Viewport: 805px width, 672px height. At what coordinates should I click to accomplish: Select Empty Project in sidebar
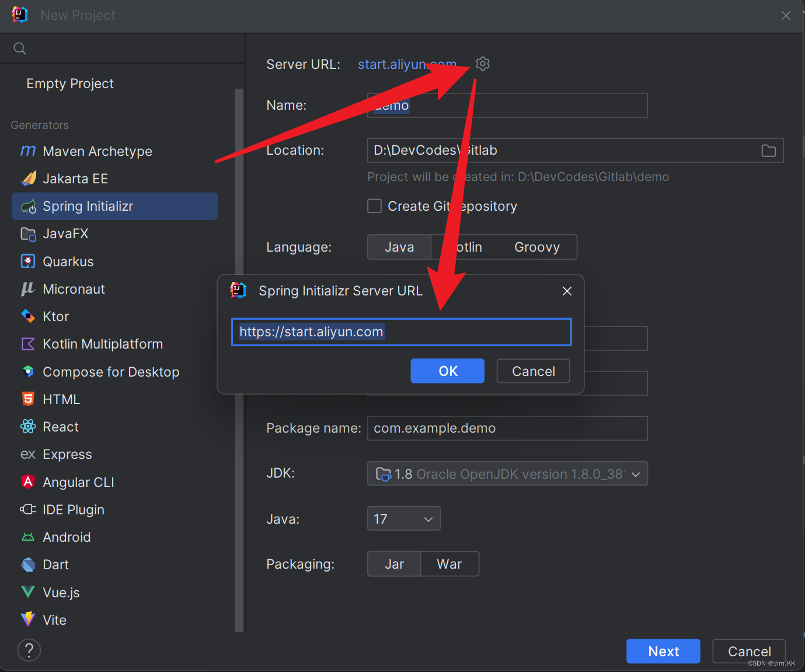(x=70, y=83)
